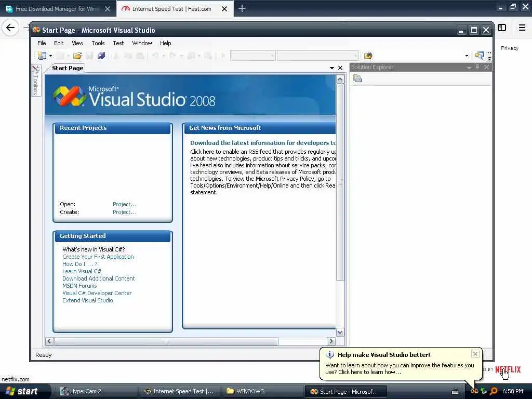532x399 pixels.
Task: Click the greyed-out Save disk icon
Action: (x=89, y=56)
